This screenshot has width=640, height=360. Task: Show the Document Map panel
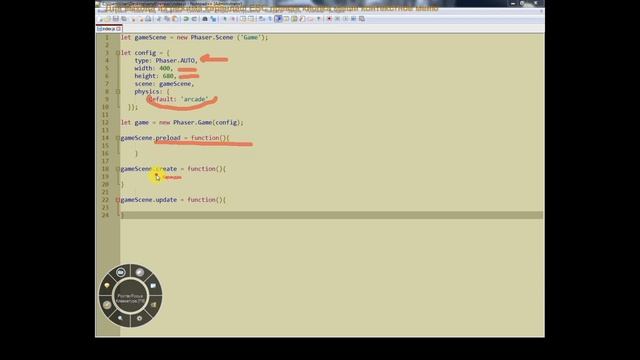[294, 19]
